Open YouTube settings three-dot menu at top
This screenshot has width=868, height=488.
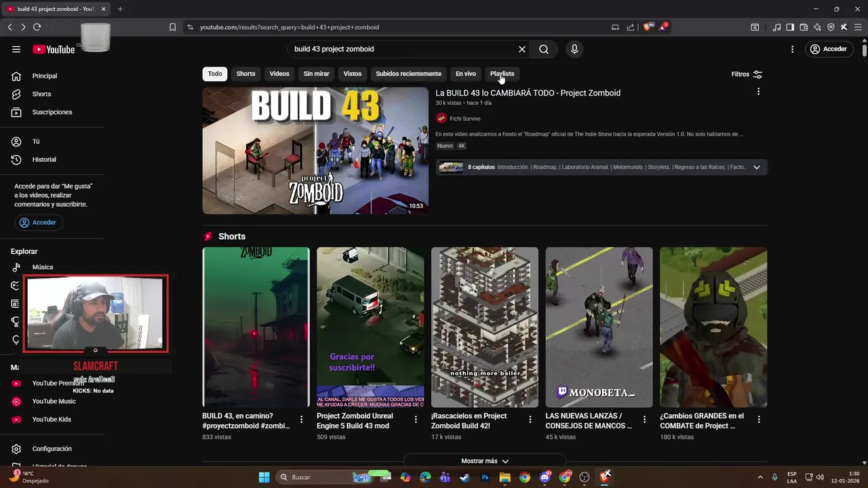[x=792, y=49]
